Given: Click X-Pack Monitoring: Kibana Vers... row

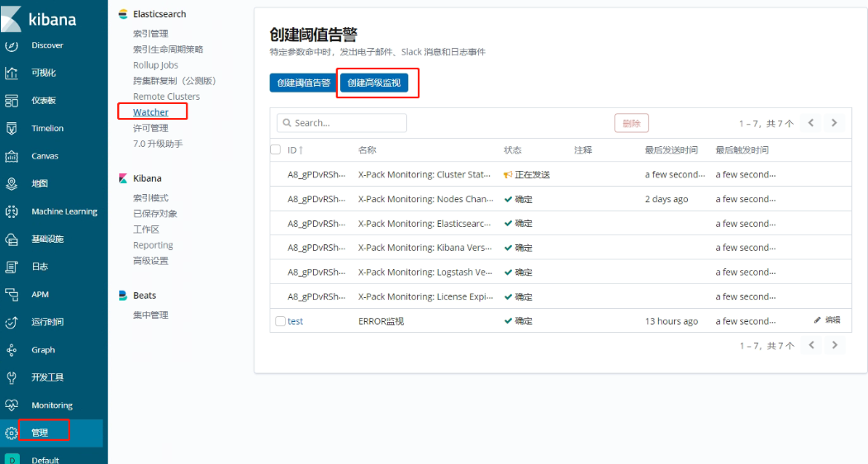Looking at the screenshot, I should coord(561,248).
